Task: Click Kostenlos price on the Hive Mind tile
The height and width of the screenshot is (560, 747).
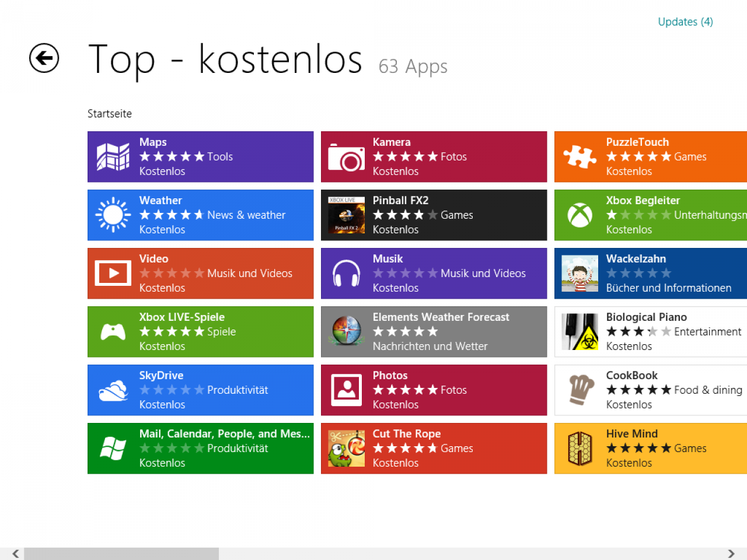Action: coord(629,463)
